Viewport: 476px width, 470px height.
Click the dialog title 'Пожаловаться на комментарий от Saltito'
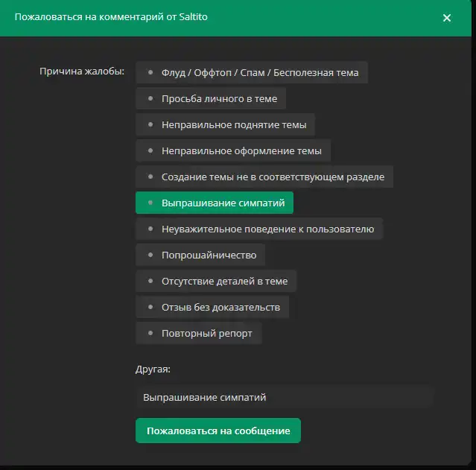point(112,16)
